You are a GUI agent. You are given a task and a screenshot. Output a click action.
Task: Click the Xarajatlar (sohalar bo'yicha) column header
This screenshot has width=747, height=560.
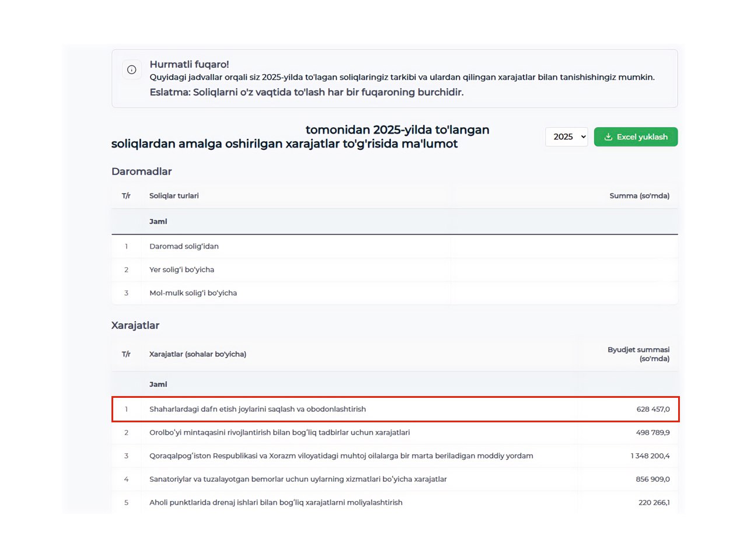click(198, 354)
